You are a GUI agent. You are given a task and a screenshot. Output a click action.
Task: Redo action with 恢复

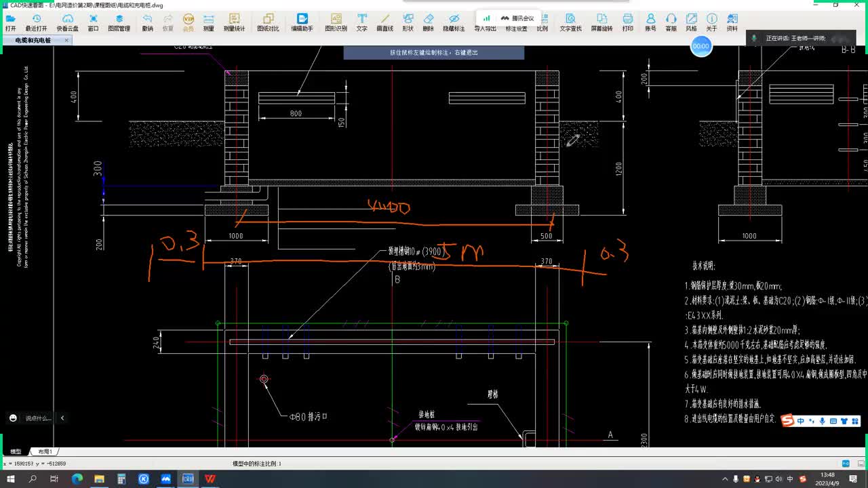pos(167,23)
